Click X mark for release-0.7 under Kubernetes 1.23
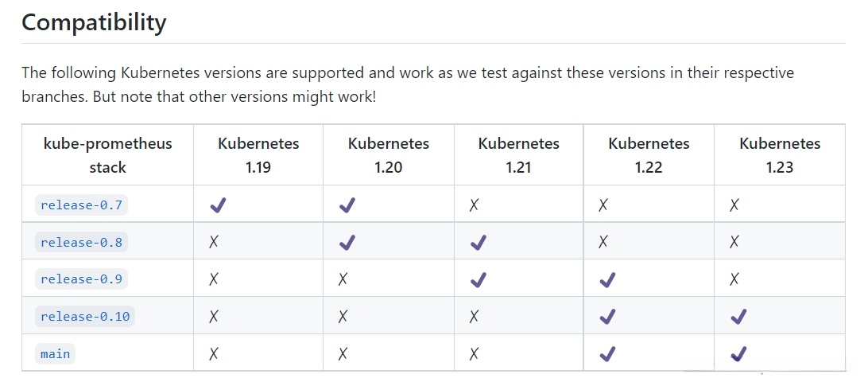 coord(734,205)
